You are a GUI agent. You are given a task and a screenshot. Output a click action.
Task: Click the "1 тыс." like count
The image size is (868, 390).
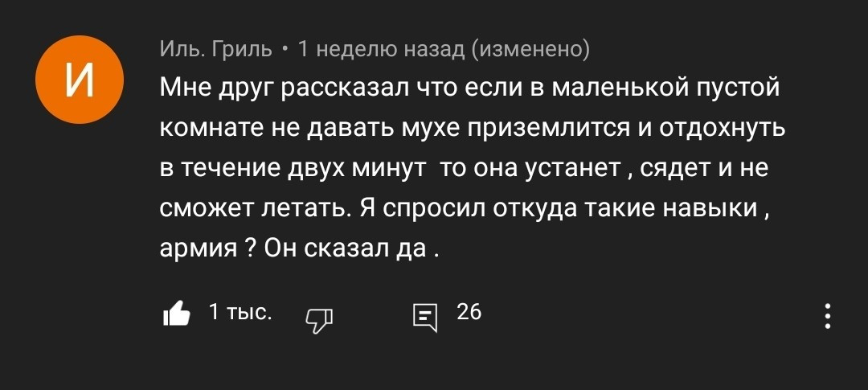[x=240, y=312]
